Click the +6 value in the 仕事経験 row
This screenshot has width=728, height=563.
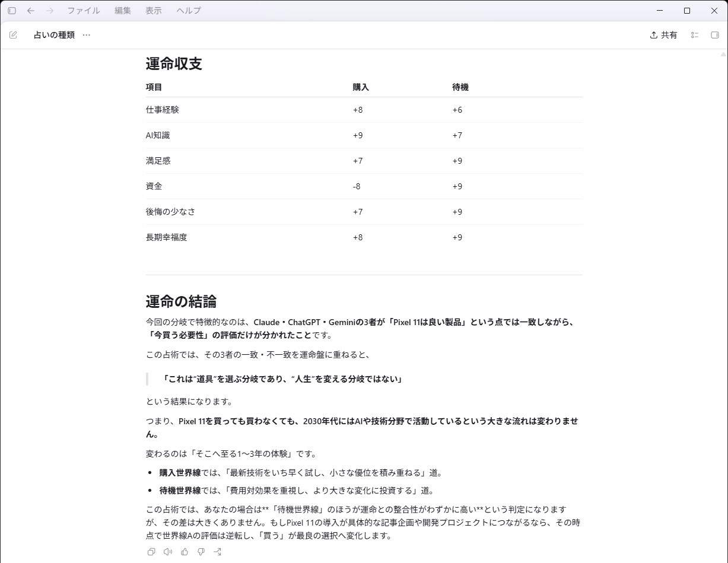pyautogui.click(x=457, y=110)
